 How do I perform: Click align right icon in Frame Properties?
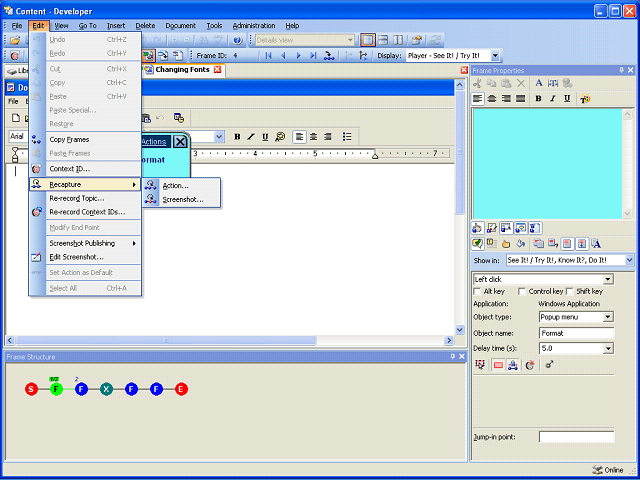coord(506,98)
